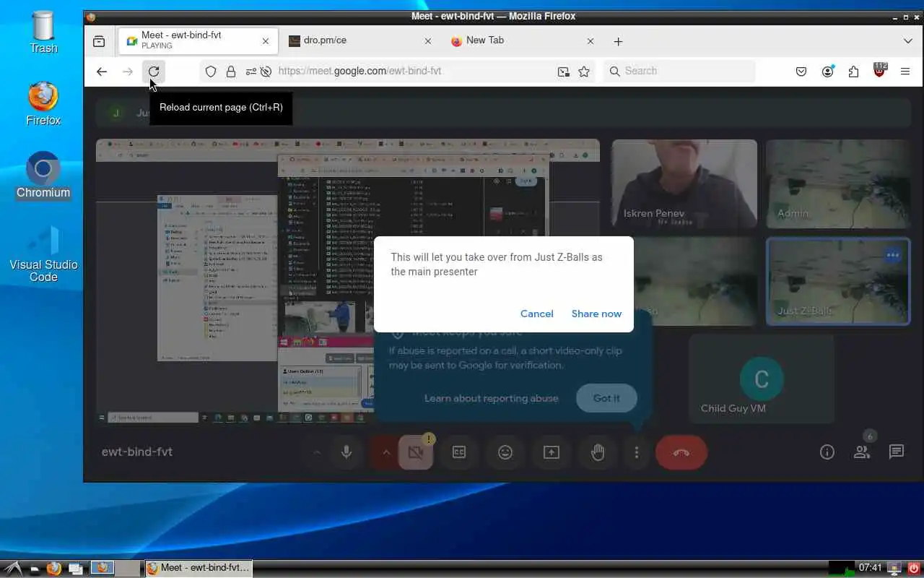Click the taskbar clock 07:41
Viewport: 924px width, 578px height.
870,568
